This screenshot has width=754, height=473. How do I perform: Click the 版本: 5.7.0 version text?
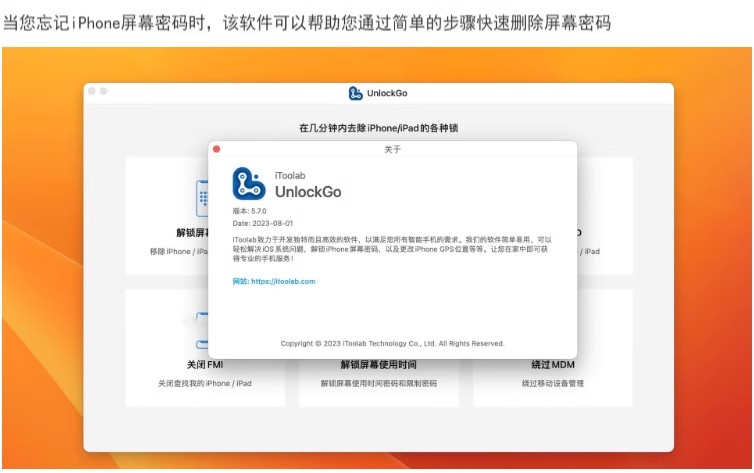tap(250, 212)
